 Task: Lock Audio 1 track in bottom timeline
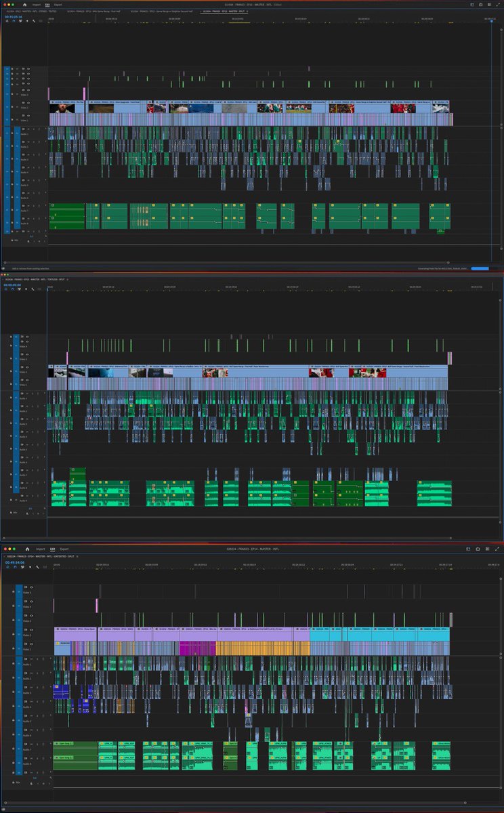(13, 663)
